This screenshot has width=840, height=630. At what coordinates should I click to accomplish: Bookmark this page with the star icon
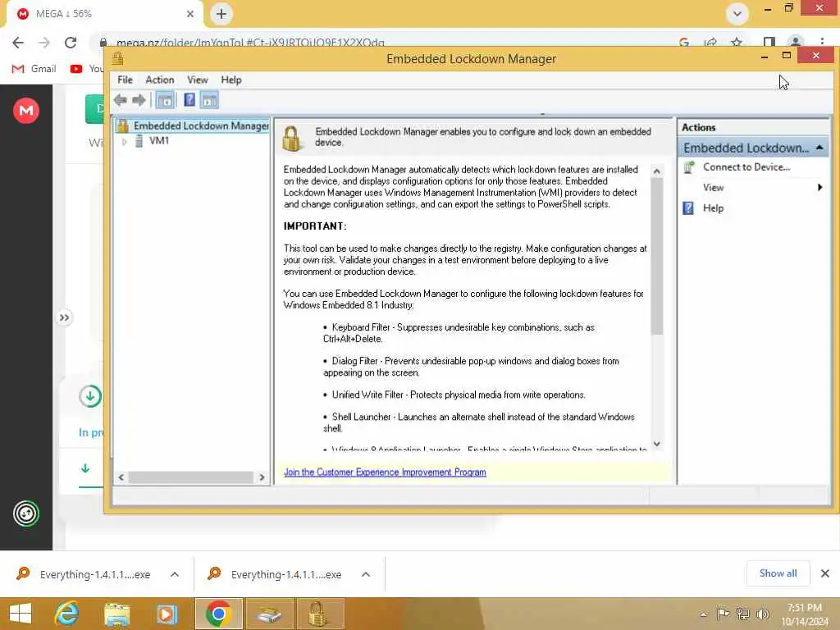coord(737,43)
